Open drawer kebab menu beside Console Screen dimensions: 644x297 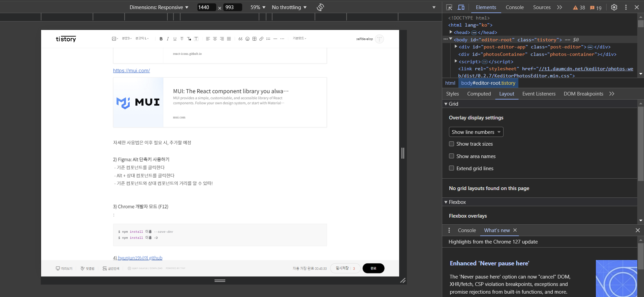tap(449, 230)
